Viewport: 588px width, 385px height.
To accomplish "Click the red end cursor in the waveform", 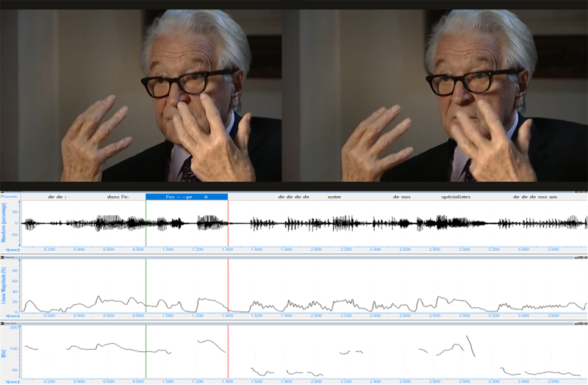I will pyautogui.click(x=228, y=223).
